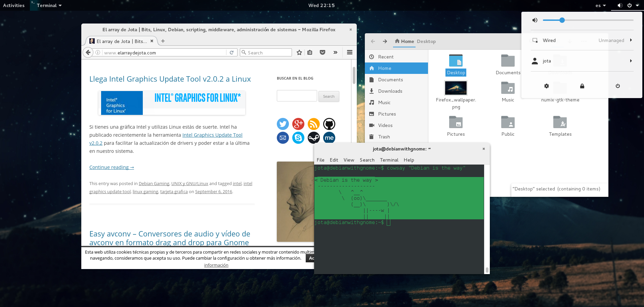Click Firefox back arrow button
This screenshot has height=307, width=644.
tap(88, 52)
